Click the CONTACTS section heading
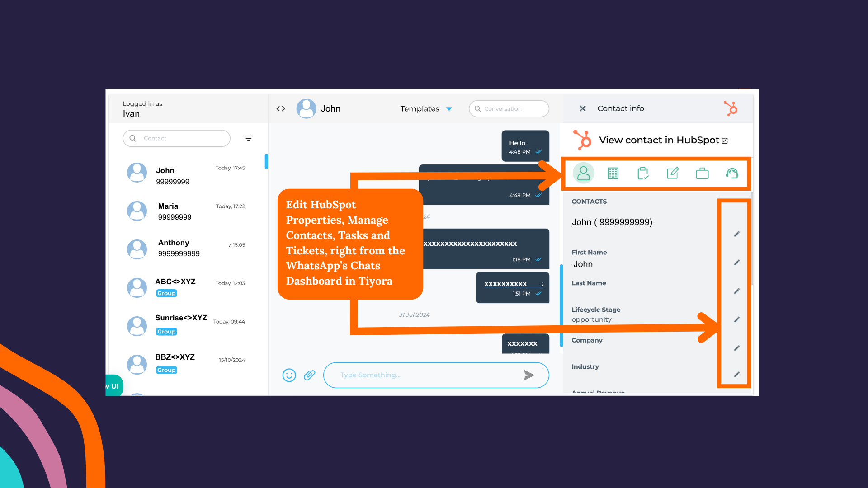868x488 pixels. coord(589,202)
